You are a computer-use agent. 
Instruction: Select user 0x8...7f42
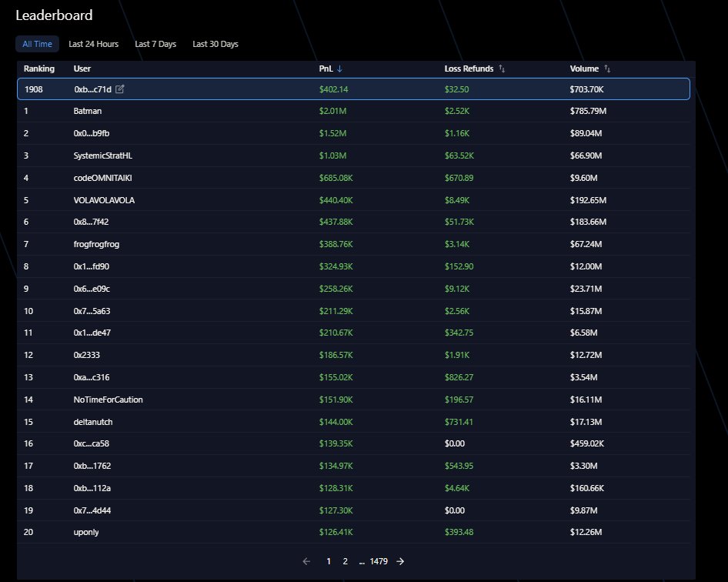coord(91,222)
